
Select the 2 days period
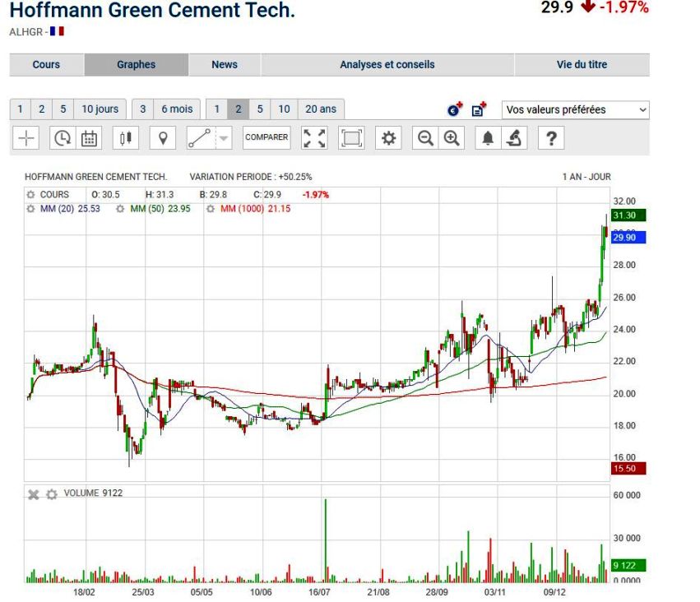[x=41, y=109]
